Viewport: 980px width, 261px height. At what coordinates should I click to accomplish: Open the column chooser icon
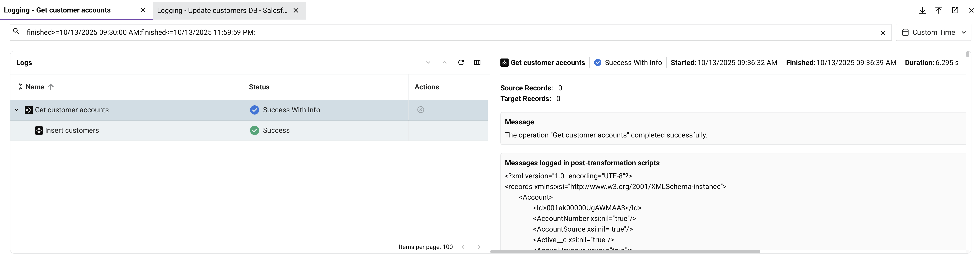(x=477, y=62)
